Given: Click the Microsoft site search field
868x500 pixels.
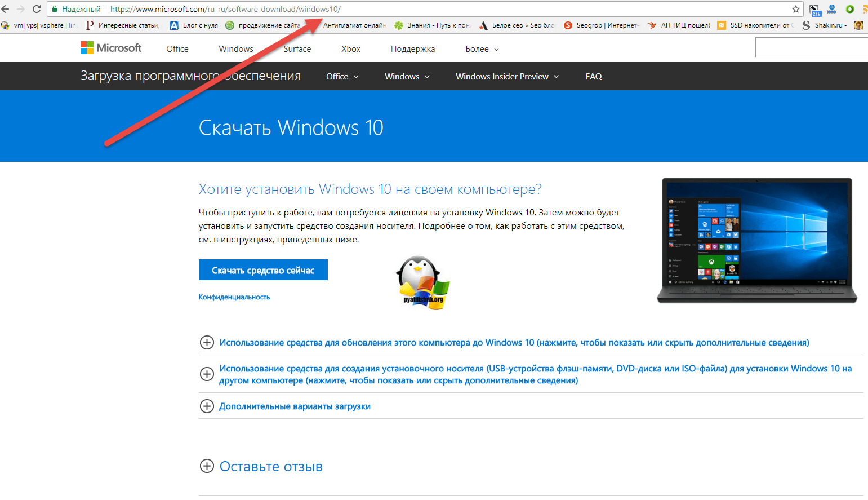Looking at the screenshot, I should [811, 48].
